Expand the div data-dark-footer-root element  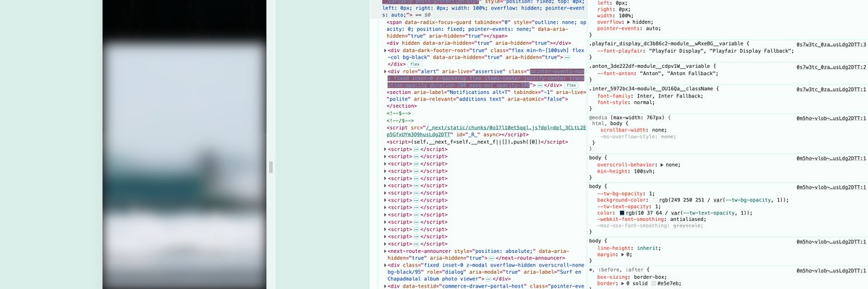[x=385, y=49]
